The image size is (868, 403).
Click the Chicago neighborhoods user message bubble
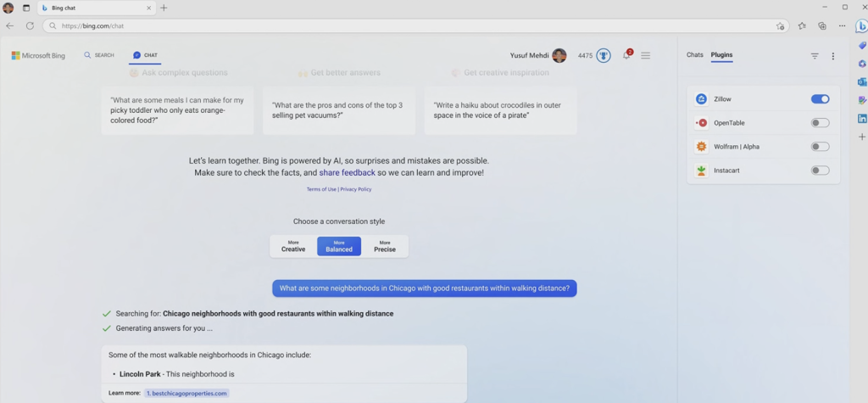[x=424, y=288]
